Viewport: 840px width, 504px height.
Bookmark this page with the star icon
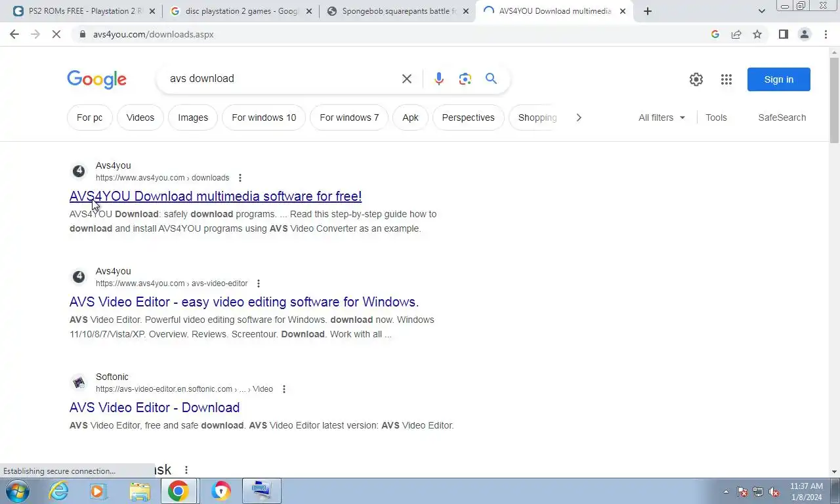tap(757, 34)
